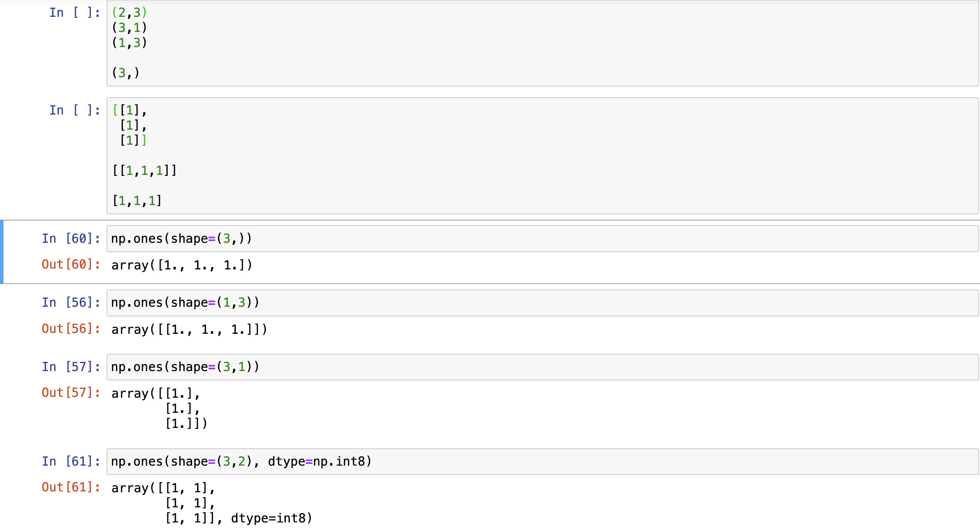Click the empty prompt of the lists cell
The height and width of the screenshot is (530, 980).
(75, 111)
